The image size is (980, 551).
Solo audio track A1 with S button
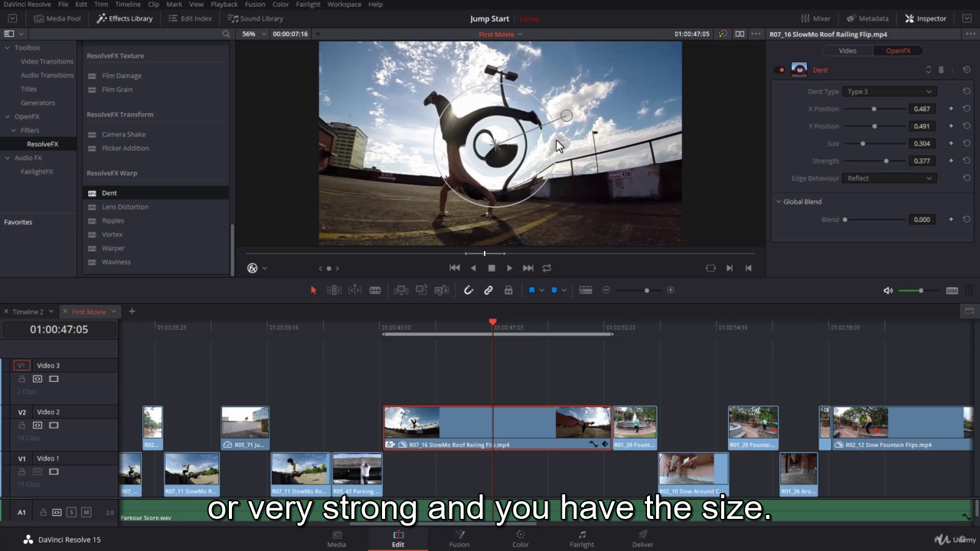(71, 512)
